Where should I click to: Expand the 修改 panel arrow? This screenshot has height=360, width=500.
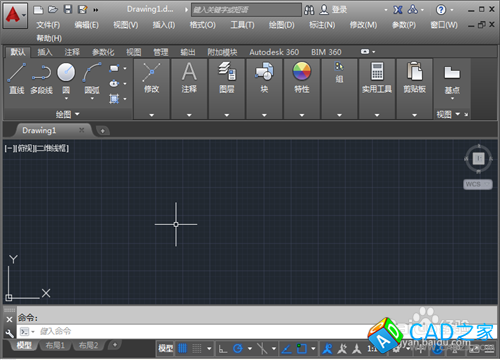click(152, 115)
